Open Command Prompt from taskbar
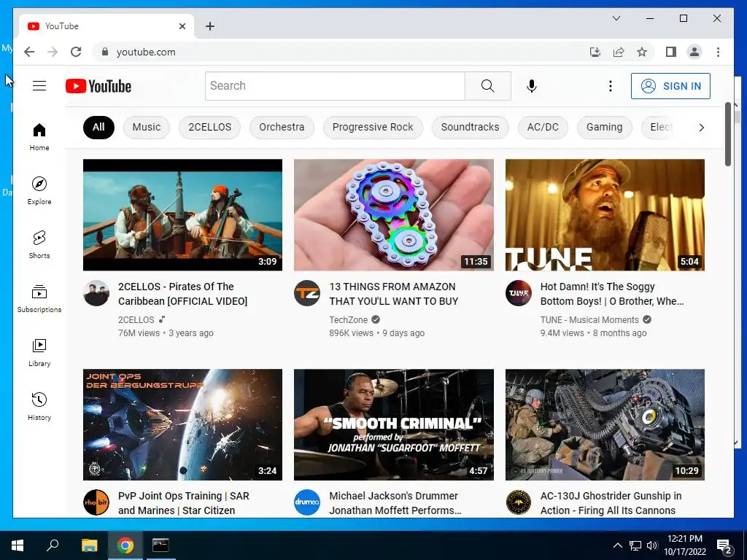 pos(160,545)
